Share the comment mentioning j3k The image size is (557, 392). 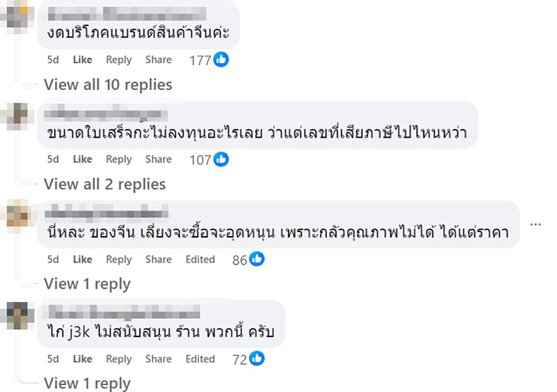click(158, 359)
